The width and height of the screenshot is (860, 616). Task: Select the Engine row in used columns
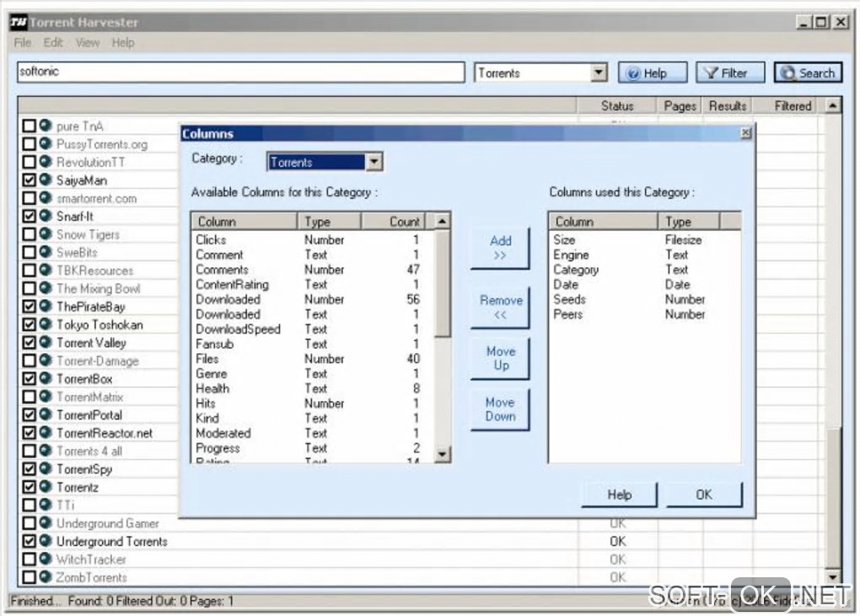(x=644, y=254)
